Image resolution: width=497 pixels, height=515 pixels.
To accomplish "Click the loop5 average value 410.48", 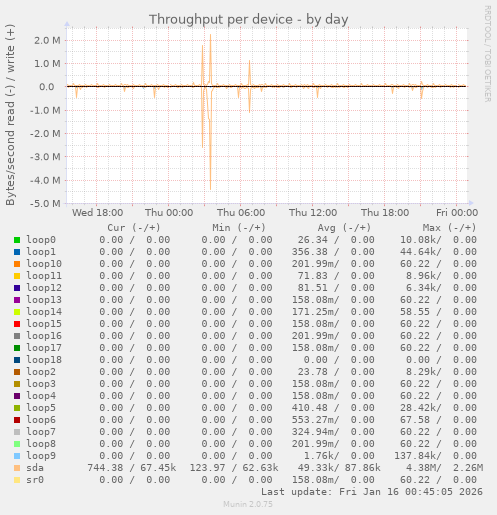I will 310,408.
